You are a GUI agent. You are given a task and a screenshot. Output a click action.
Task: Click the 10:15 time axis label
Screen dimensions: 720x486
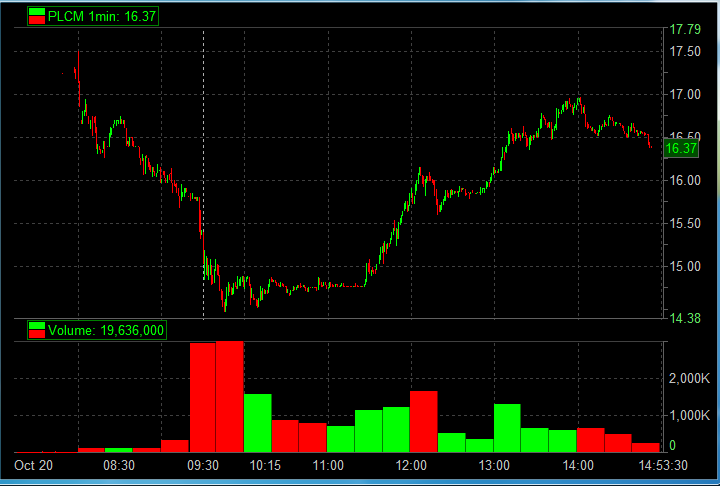tap(265, 465)
